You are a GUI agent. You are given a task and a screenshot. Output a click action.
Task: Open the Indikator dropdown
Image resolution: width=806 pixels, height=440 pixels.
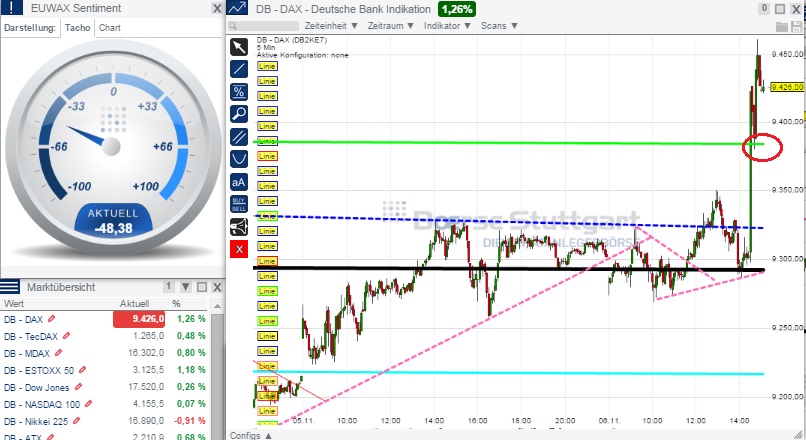(447, 26)
